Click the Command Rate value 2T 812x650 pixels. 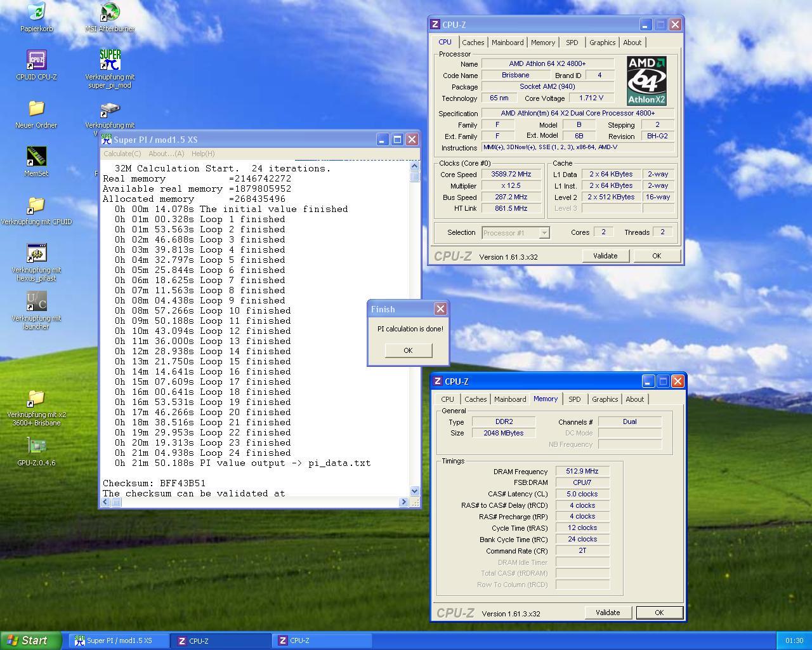pos(582,550)
